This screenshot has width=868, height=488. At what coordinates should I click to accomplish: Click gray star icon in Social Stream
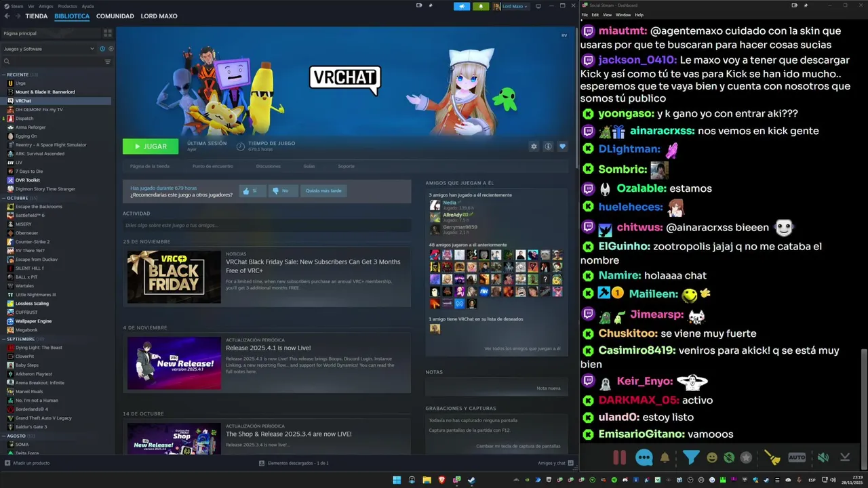tap(746, 457)
